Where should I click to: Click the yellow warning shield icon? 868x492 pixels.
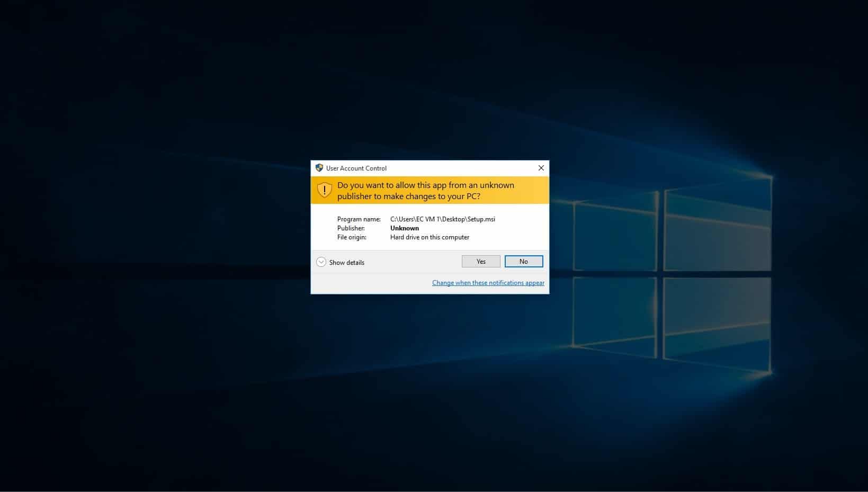coord(324,190)
